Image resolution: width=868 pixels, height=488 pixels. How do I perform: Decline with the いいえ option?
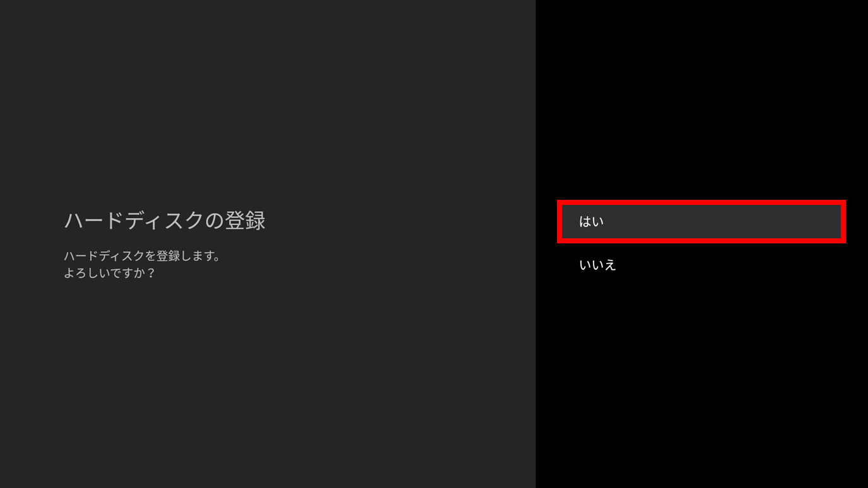701,265
